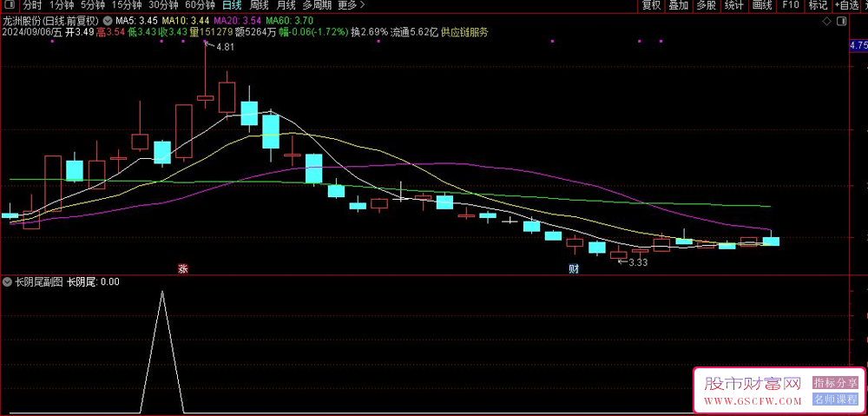The width and height of the screenshot is (868, 416).
Task: Click the date 2024/09/06/五 text
Action: 33,32
